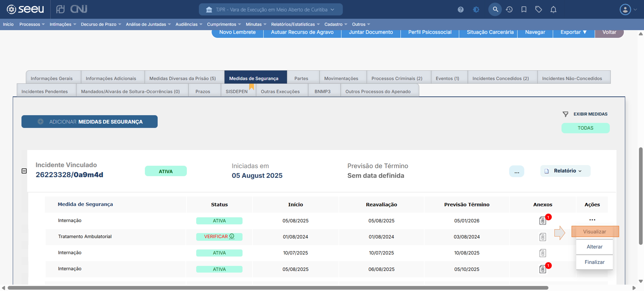Expand the Decurso de Prazo menu
The image size is (644, 291).
point(101,24)
